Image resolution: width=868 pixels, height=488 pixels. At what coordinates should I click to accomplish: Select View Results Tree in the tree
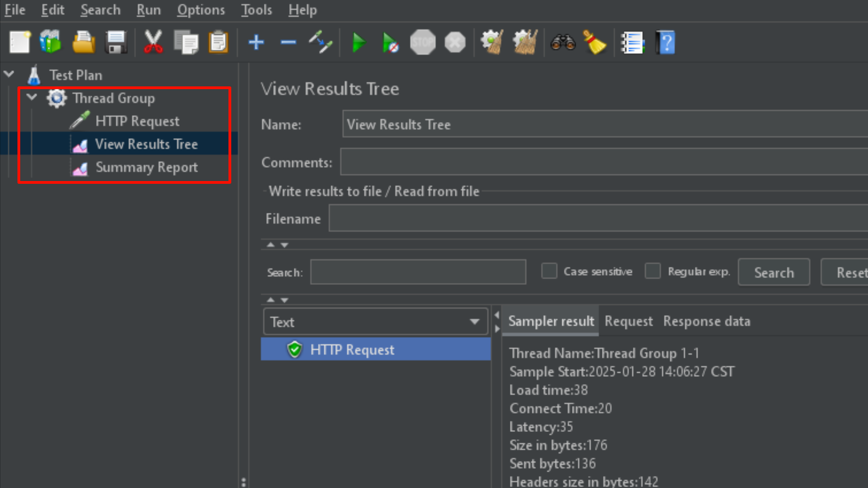click(x=146, y=144)
